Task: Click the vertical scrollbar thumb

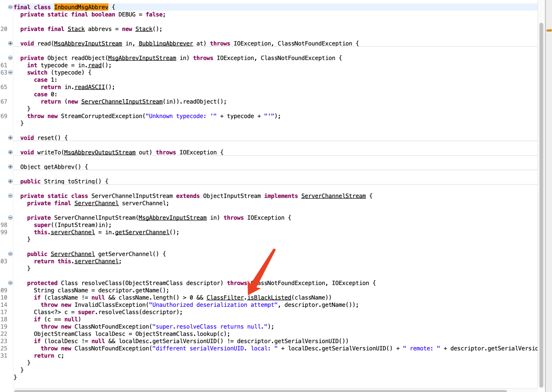Action: coord(541,205)
